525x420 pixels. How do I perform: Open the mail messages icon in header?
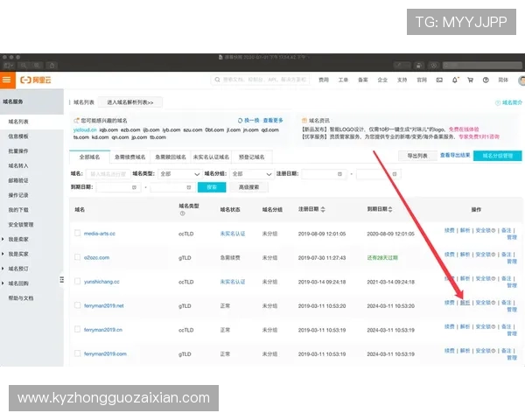439,80
